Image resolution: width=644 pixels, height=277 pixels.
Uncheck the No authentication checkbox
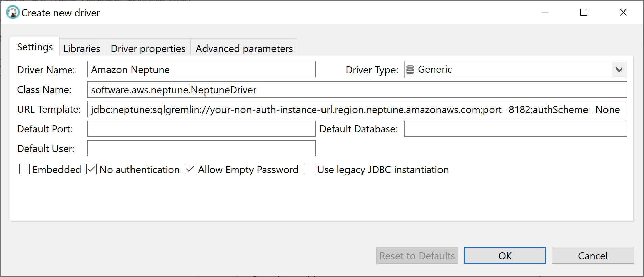click(x=91, y=169)
